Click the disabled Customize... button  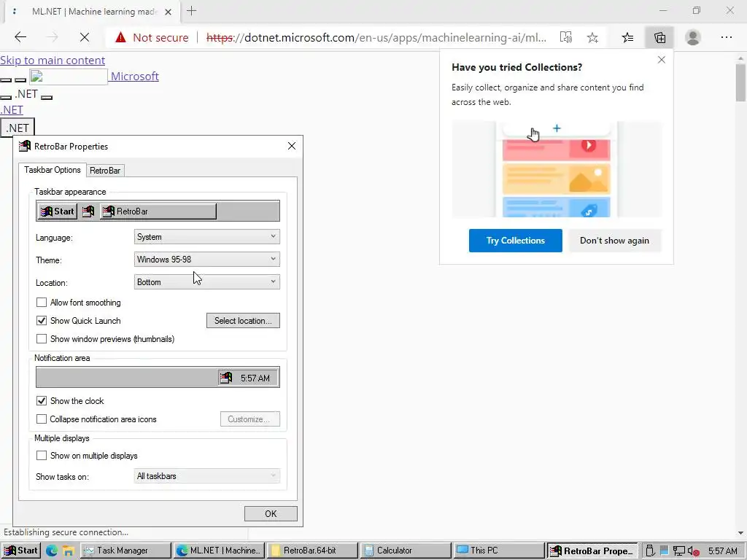[x=250, y=419]
